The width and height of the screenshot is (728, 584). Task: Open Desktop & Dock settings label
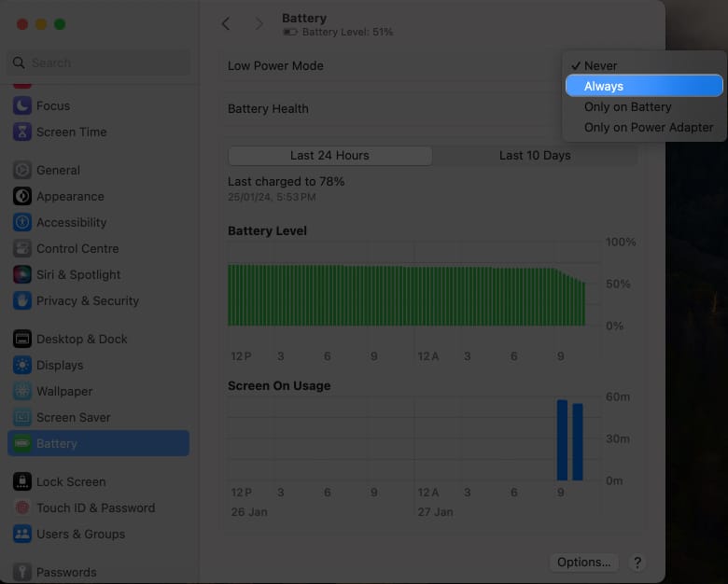(x=82, y=339)
